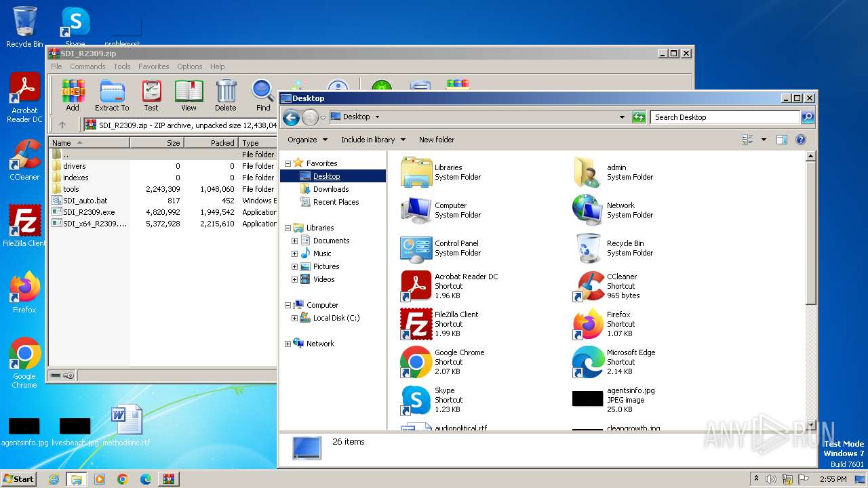This screenshot has width=868, height=488.
Task: Select Recent Places in navigation pane
Action: click(336, 202)
